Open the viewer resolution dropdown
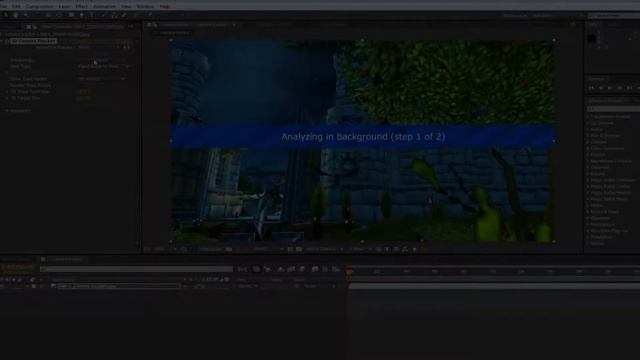 [268, 249]
